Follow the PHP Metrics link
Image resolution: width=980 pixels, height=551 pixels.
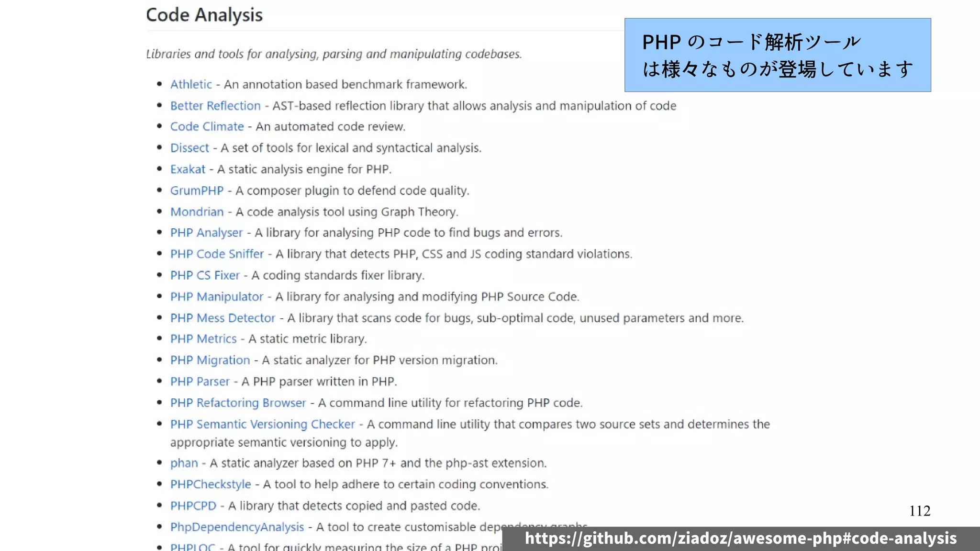[203, 339]
